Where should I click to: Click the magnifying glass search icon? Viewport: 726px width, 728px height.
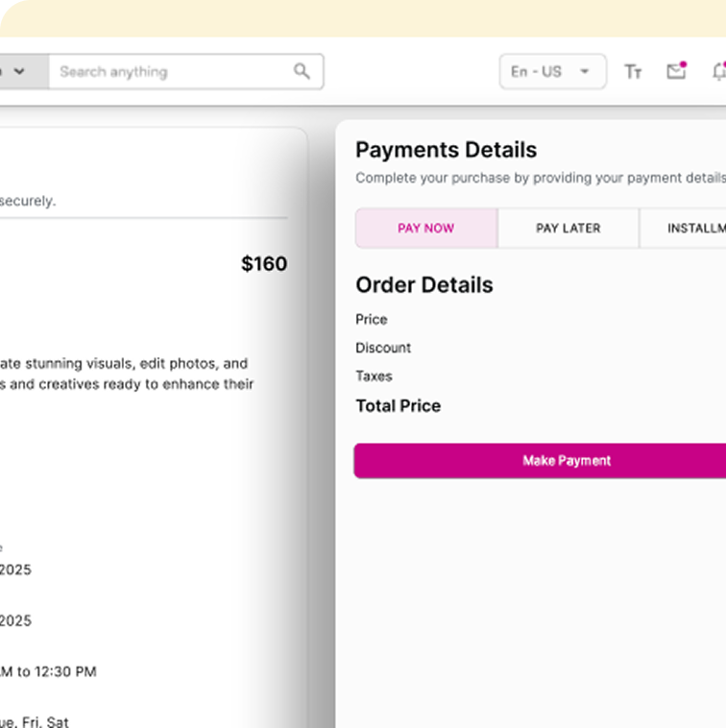pyautogui.click(x=302, y=71)
